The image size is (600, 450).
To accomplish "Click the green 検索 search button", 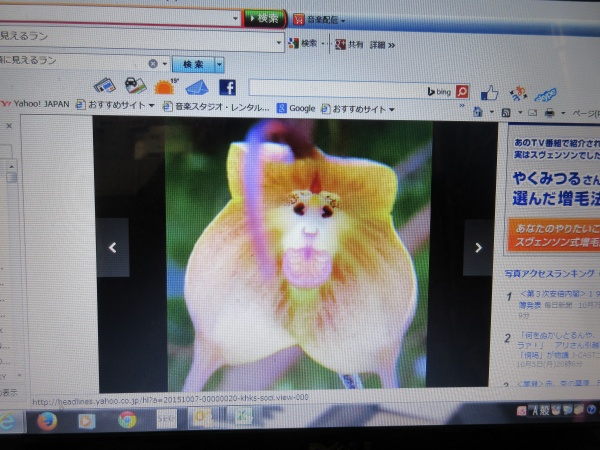I will pos(264,18).
